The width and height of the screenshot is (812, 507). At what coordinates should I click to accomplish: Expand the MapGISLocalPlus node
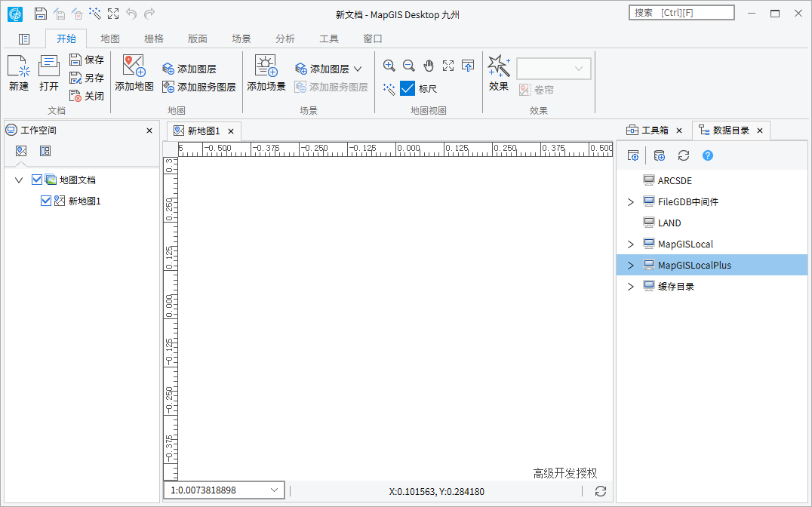tap(630, 265)
